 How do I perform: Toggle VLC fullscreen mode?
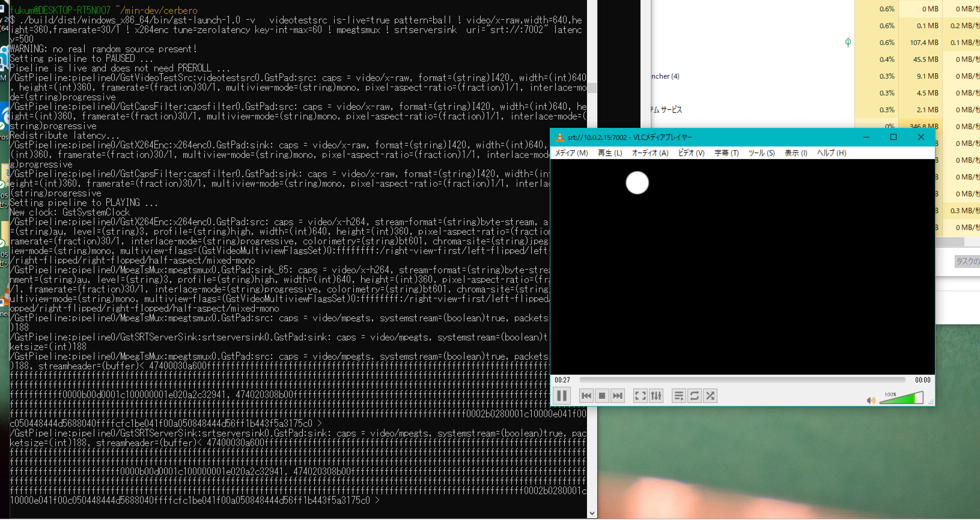point(640,396)
